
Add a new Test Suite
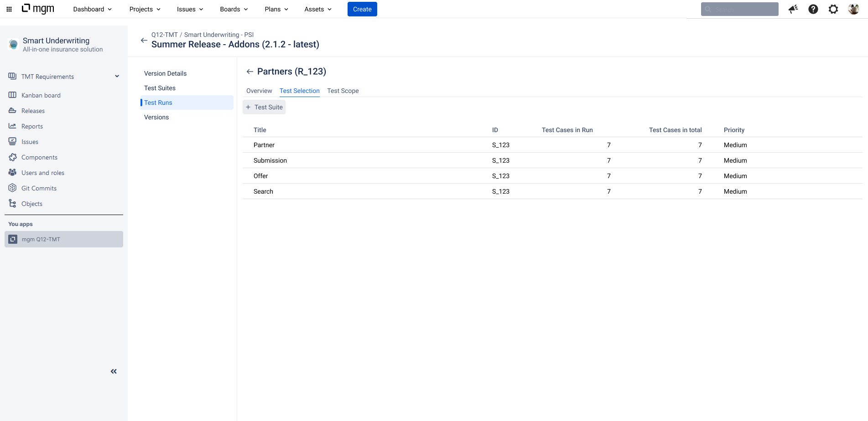point(264,107)
